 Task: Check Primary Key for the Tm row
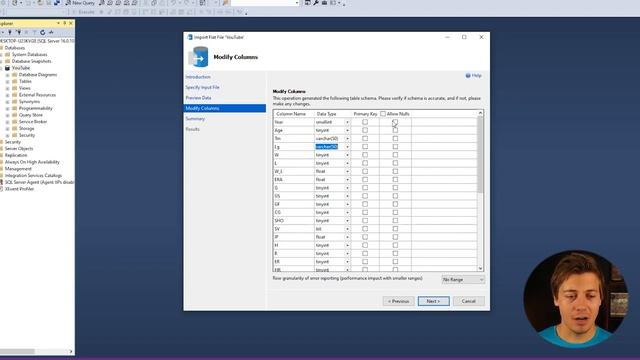point(365,138)
